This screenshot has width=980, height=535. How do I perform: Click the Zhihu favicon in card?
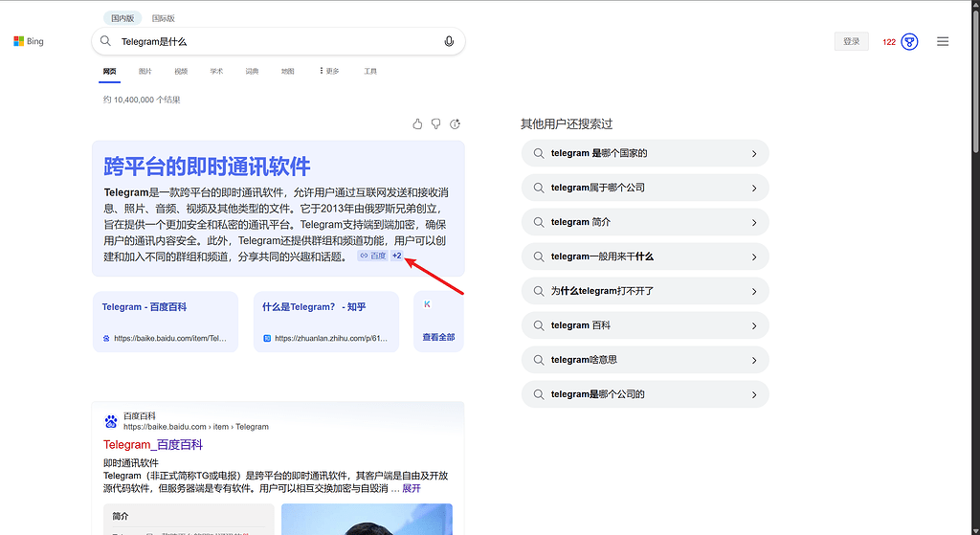(267, 338)
